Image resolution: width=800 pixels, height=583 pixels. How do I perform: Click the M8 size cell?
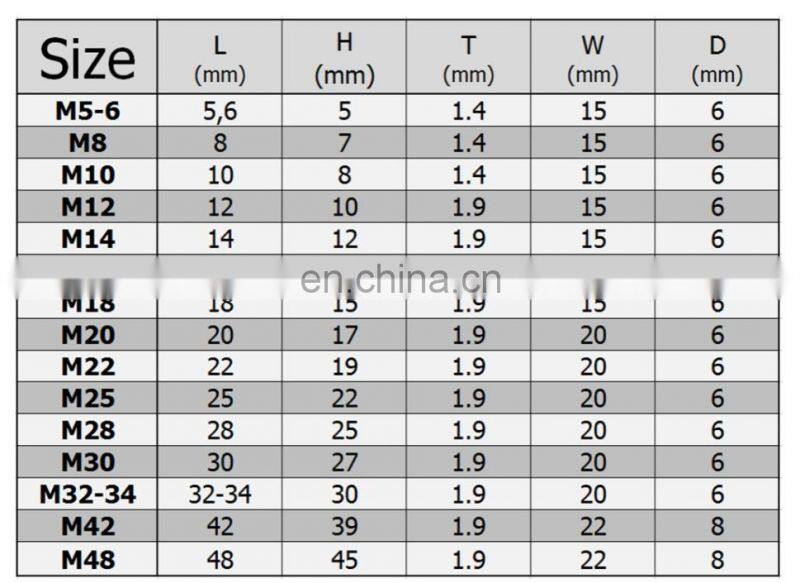point(88,143)
